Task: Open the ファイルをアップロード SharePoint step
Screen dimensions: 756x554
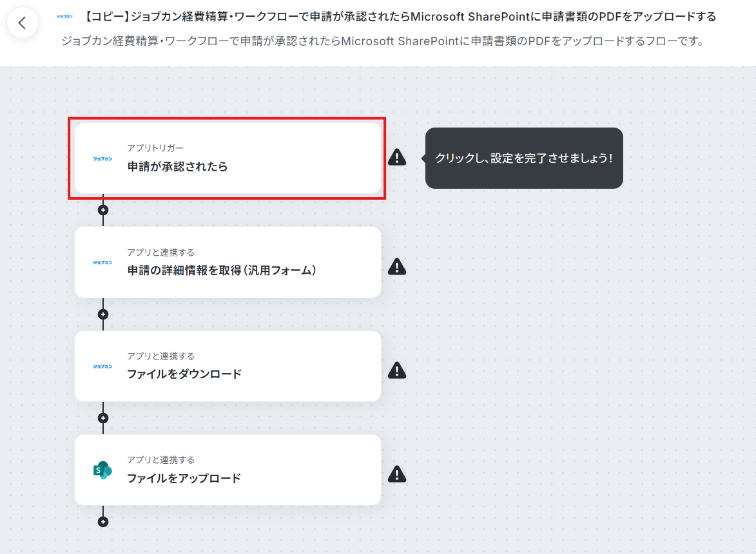Action: (x=228, y=470)
